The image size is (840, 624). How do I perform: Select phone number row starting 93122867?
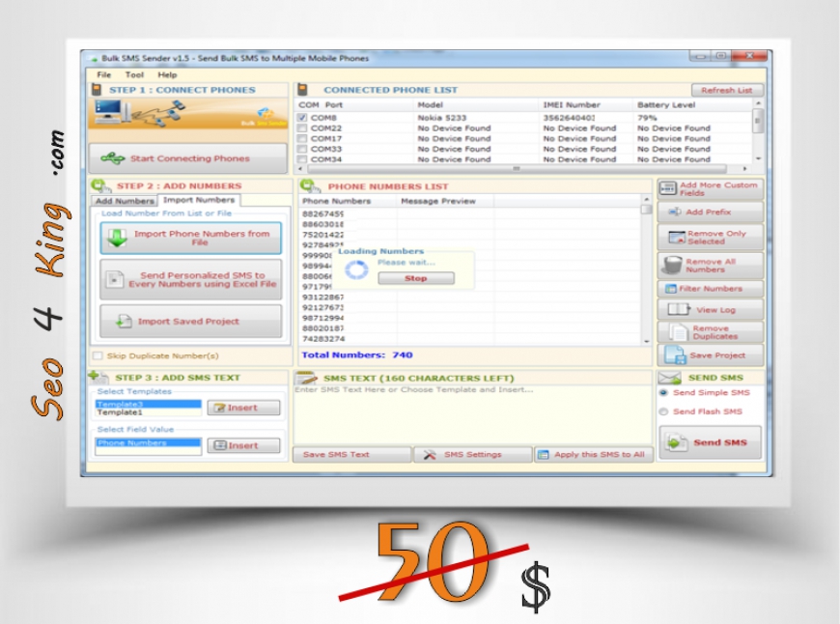pyautogui.click(x=323, y=297)
